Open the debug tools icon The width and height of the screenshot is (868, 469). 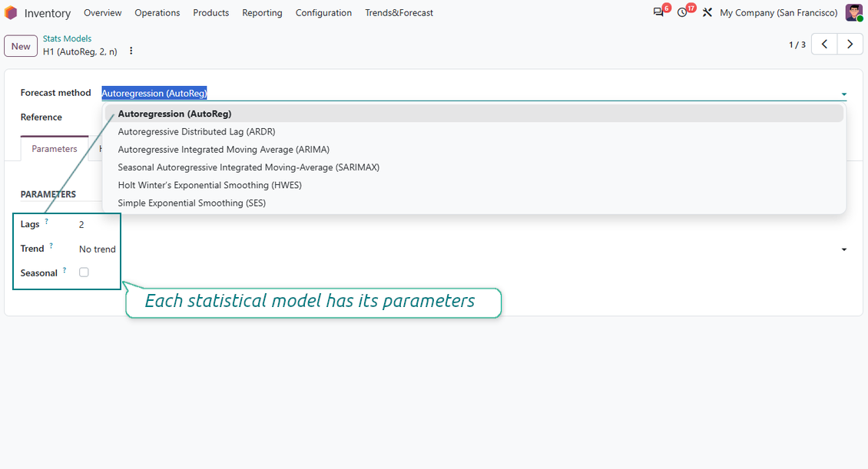click(x=707, y=12)
